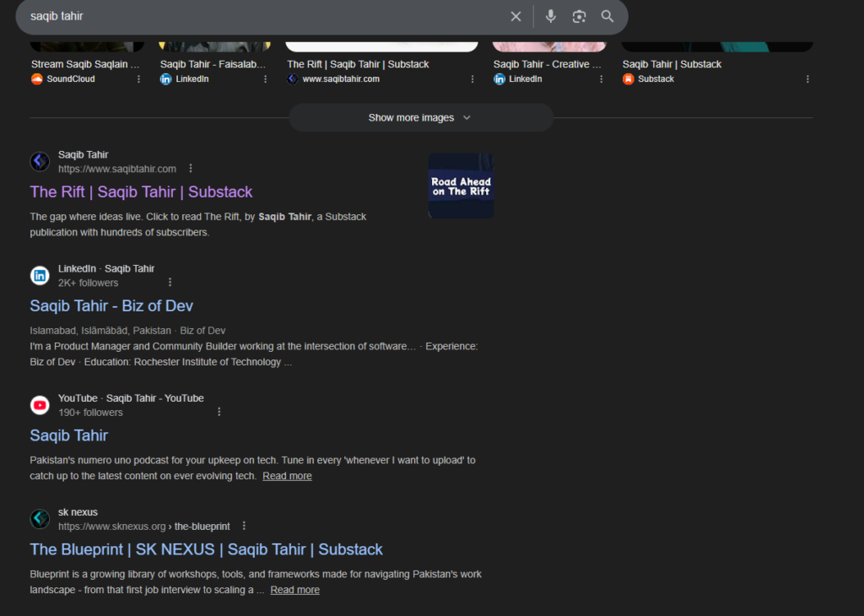Clear the search box text
The height and width of the screenshot is (616, 864).
pyautogui.click(x=516, y=17)
